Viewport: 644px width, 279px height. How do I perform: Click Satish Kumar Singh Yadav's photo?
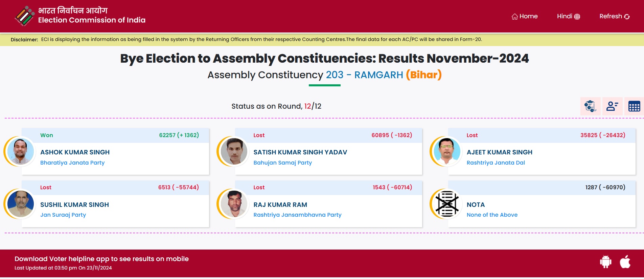click(x=234, y=151)
